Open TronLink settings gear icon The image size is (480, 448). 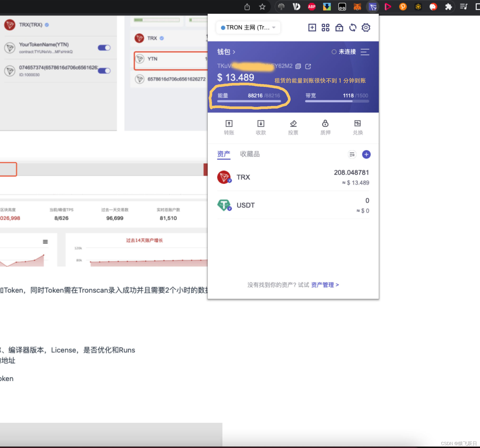click(366, 28)
